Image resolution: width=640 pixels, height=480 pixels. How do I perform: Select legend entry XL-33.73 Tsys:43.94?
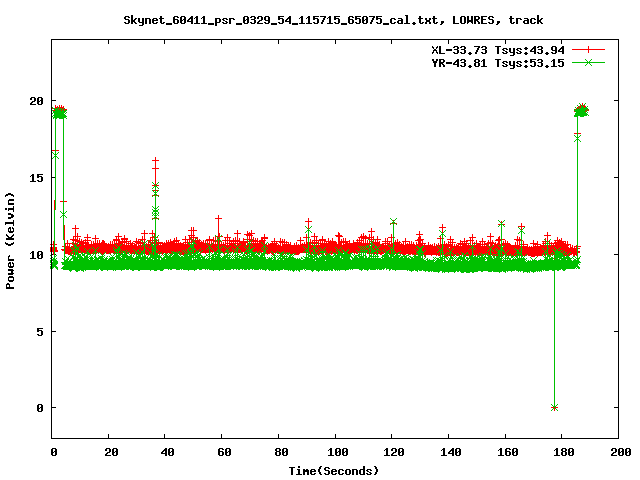point(498,50)
